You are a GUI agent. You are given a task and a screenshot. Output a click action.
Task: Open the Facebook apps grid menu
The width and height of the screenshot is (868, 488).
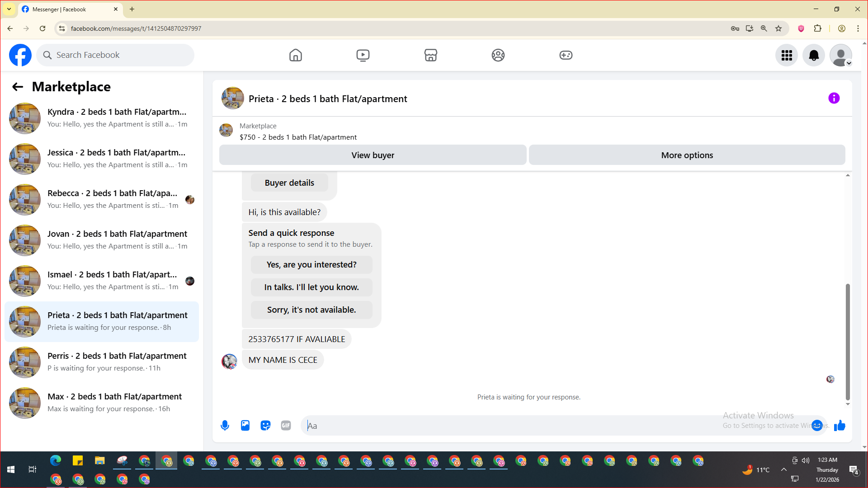point(787,55)
